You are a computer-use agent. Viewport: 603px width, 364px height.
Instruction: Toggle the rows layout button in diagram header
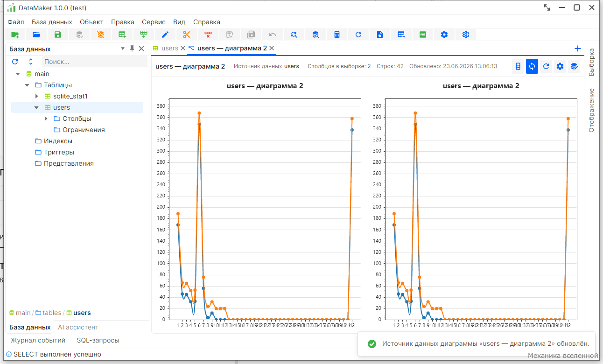click(518, 66)
